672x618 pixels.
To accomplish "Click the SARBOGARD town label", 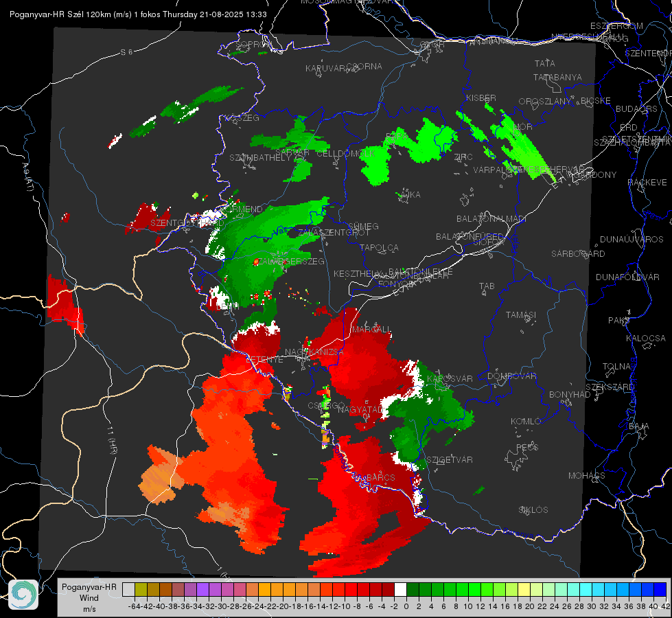I will (578, 254).
